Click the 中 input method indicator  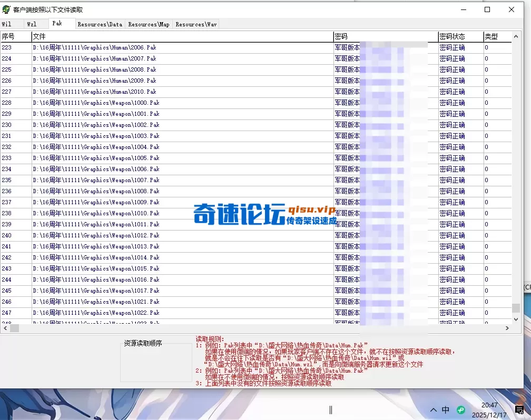[x=446, y=409]
